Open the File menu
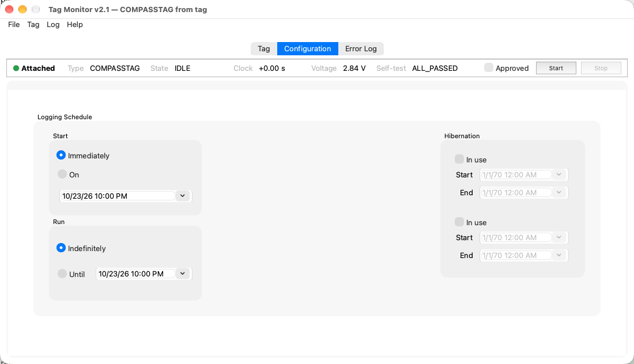This screenshot has height=364, width=634. pos(14,25)
